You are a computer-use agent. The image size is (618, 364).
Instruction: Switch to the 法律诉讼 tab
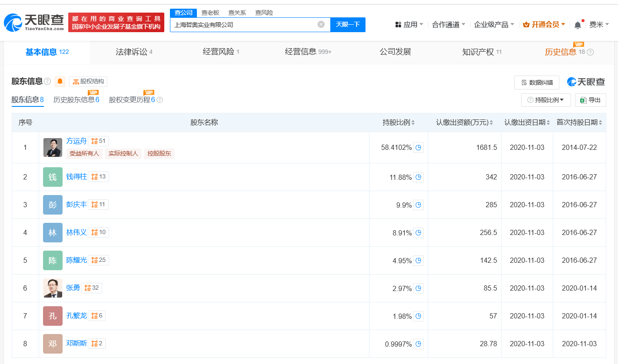[134, 52]
